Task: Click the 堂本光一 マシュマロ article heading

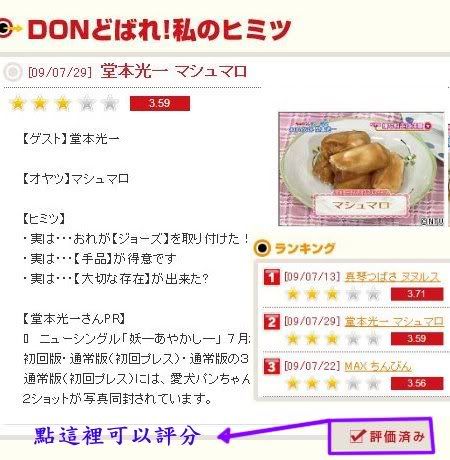Action: (174, 71)
